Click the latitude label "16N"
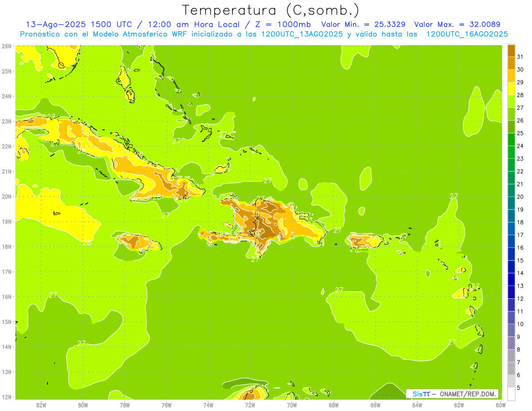This screenshot has height=411, width=532. tap(7, 297)
